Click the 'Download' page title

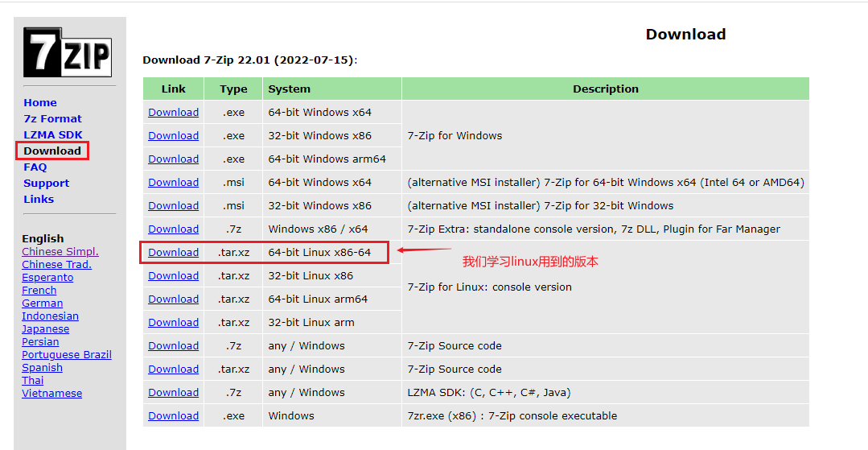(x=685, y=35)
